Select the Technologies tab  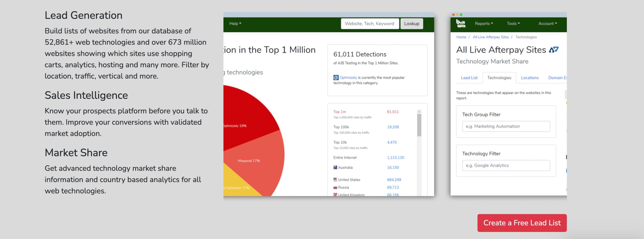click(x=499, y=78)
